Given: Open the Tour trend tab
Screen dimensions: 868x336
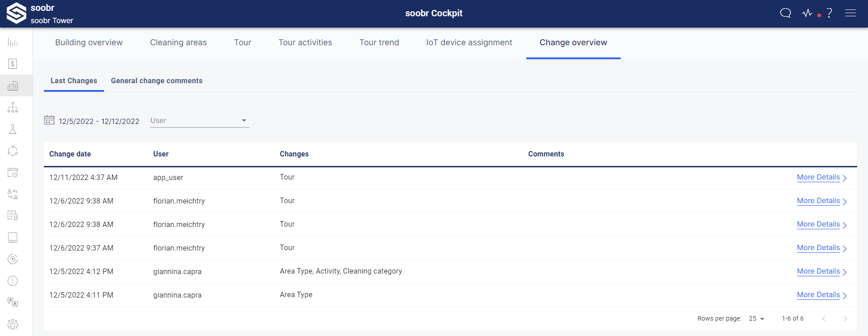Looking at the screenshot, I should 379,43.
